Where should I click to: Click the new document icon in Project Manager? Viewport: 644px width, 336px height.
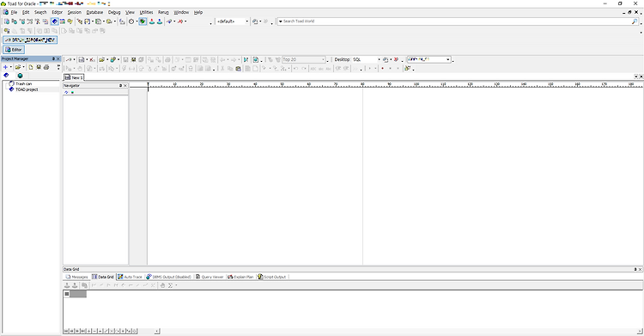coord(30,67)
